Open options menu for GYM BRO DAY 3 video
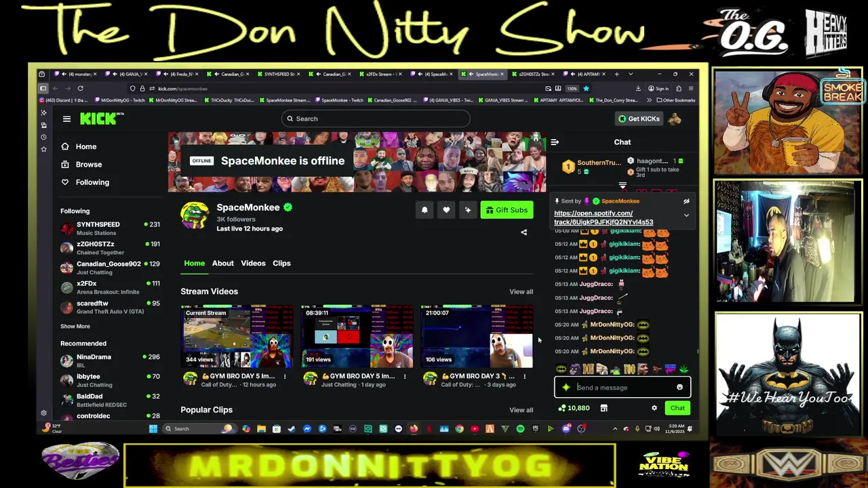This screenshot has height=488, width=868. coord(524,376)
